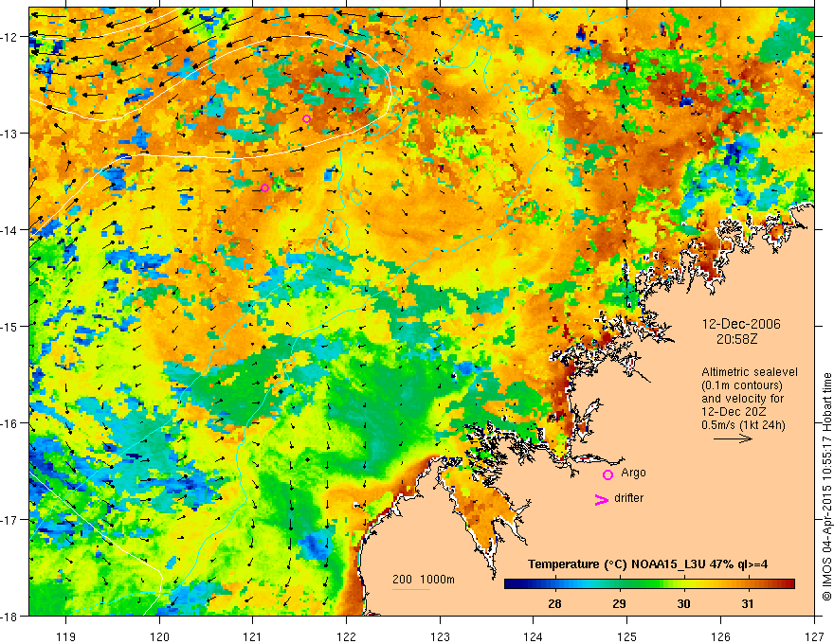Viewport: 834px width, 644px height.
Task: Click the 'Altimetric sealevel' caption text
Action: click(750, 372)
